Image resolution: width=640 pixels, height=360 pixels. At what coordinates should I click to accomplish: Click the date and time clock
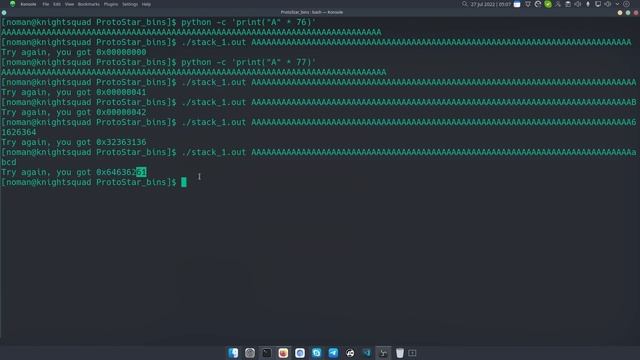(491, 4)
